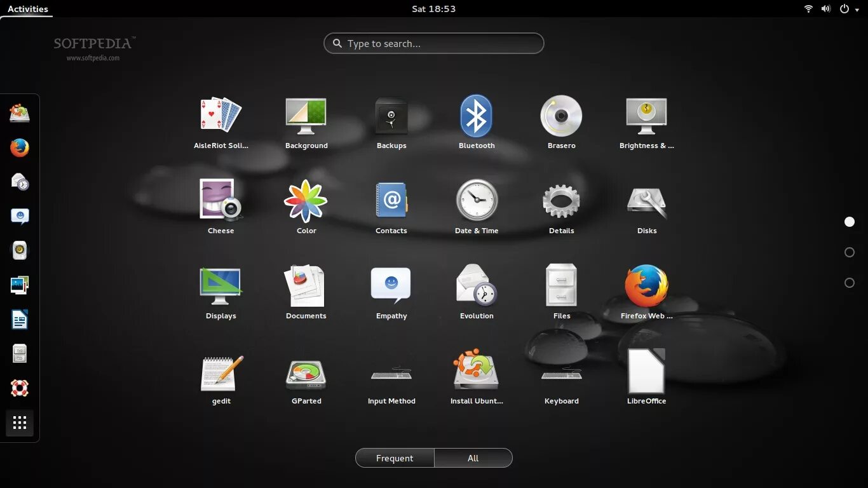Open Empathy chat from the dock
This screenshot has height=488, width=868.
(x=20, y=216)
